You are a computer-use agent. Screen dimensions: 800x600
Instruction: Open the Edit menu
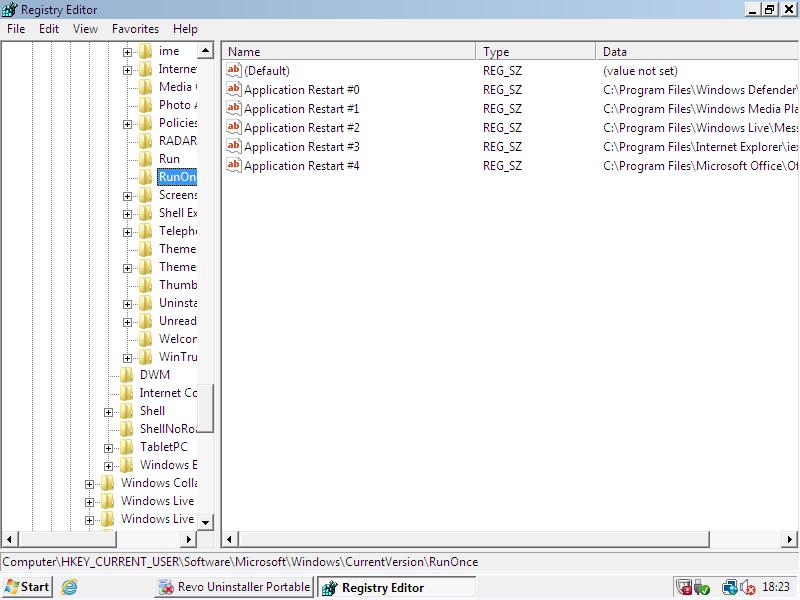(x=48, y=29)
